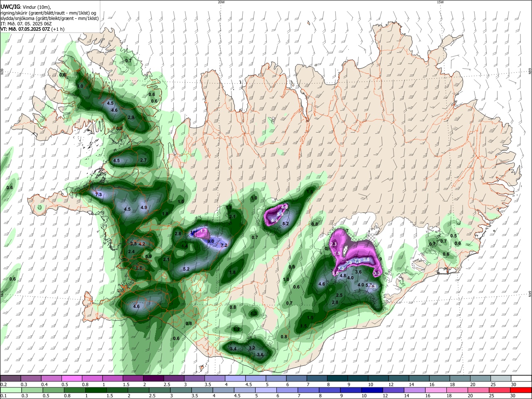Screen dimensions: 532x399
Task: Select the dark teal 8 mm snow swatch
Action: (337, 378)
